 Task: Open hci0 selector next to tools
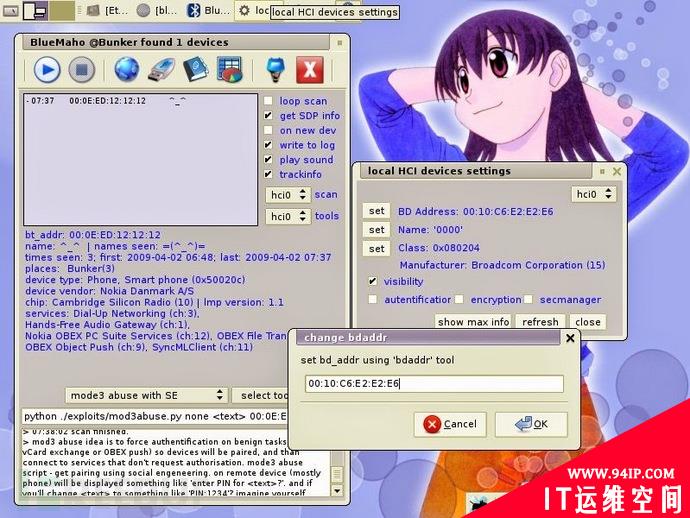pyautogui.click(x=288, y=216)
